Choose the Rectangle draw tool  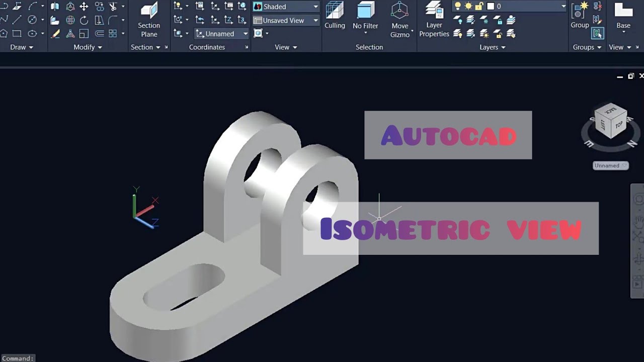coord(17,34)
